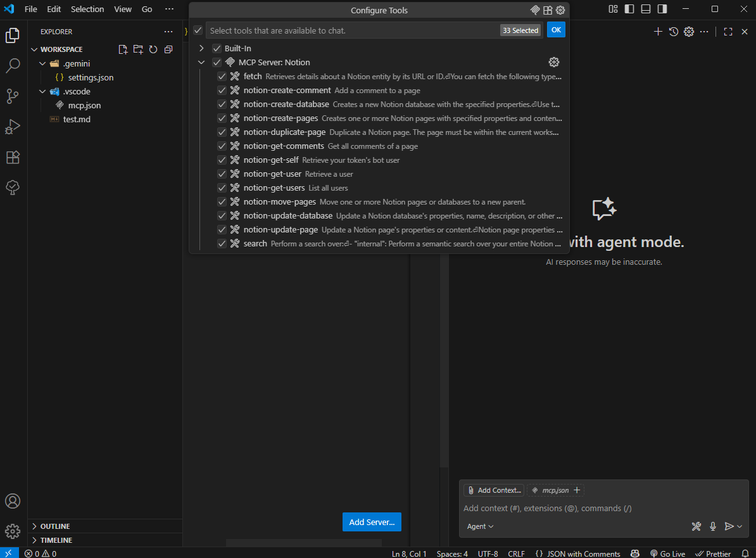Screen dimensions: 756x558
Task: Disable notion-create-database tool
Action: [x=222, y=104]
